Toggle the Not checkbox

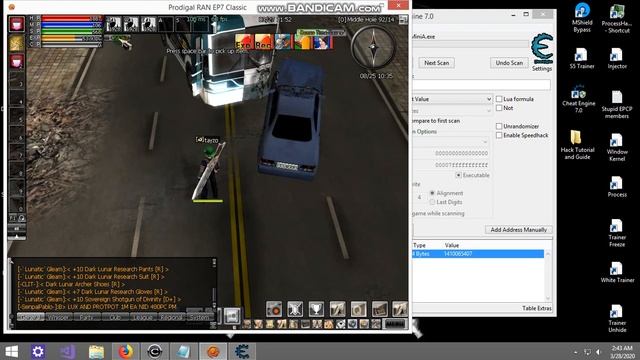[x=499, y=108]
